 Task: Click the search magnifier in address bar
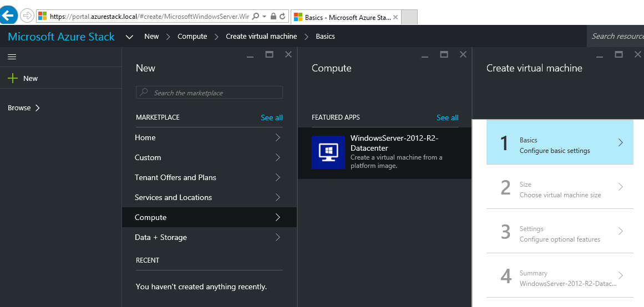pyautogui.click(x=256, y=17)
